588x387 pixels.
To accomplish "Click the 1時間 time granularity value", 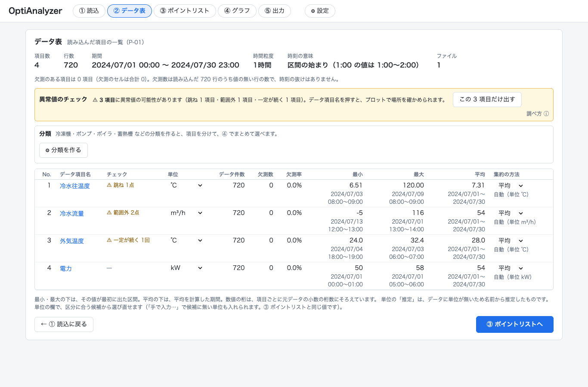I will click(262, 65).
